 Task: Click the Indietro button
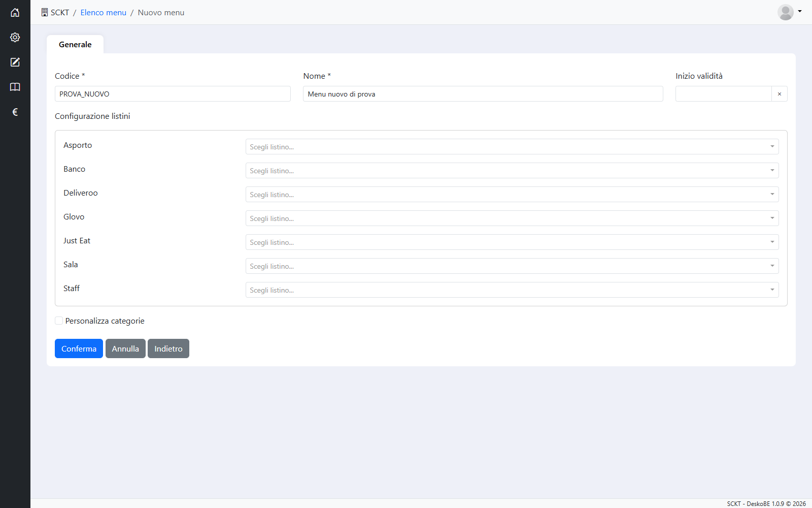(168, 348)
